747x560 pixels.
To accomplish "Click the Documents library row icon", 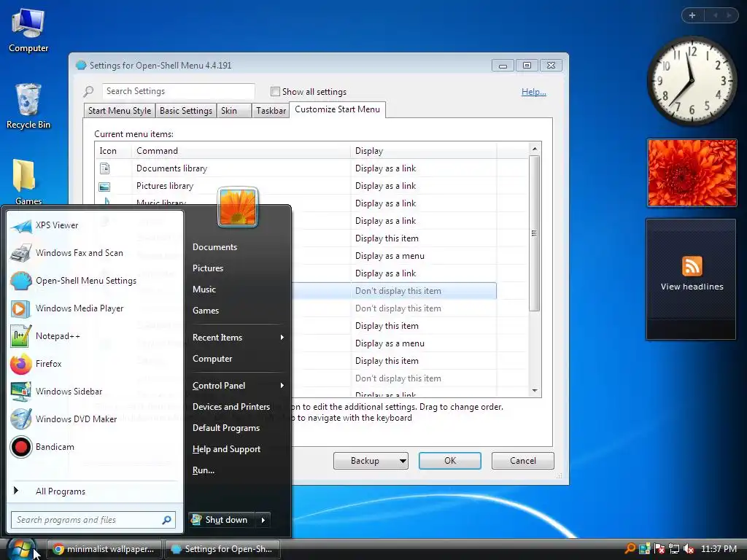I will 105,168.
